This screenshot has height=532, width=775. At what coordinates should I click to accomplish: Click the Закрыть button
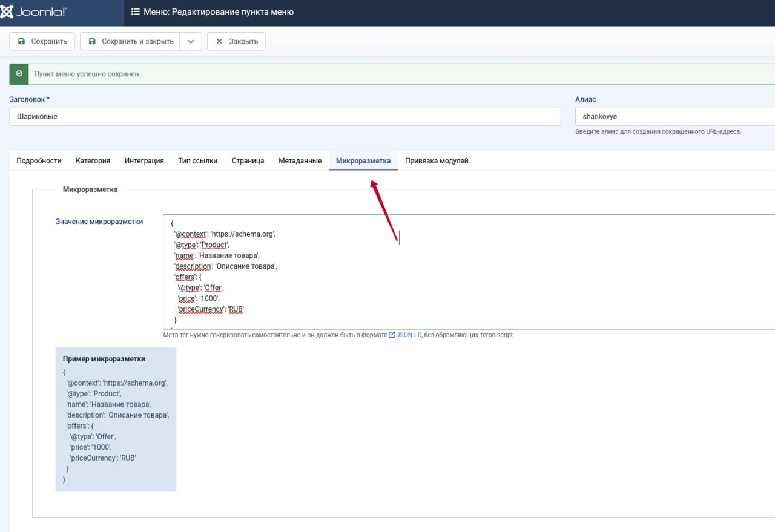[236, 41]
